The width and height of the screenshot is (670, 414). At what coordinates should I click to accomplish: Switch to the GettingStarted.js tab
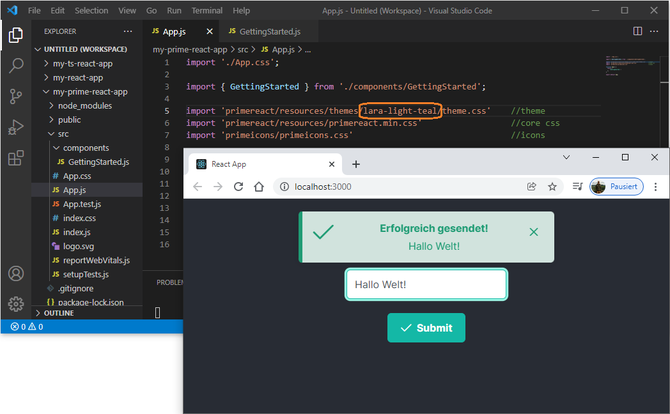268,31
